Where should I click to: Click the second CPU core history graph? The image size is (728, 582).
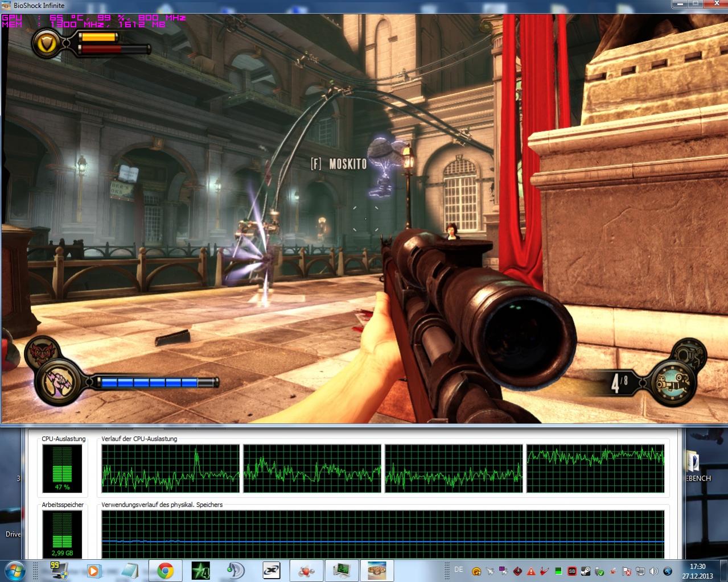pos(312,468)
